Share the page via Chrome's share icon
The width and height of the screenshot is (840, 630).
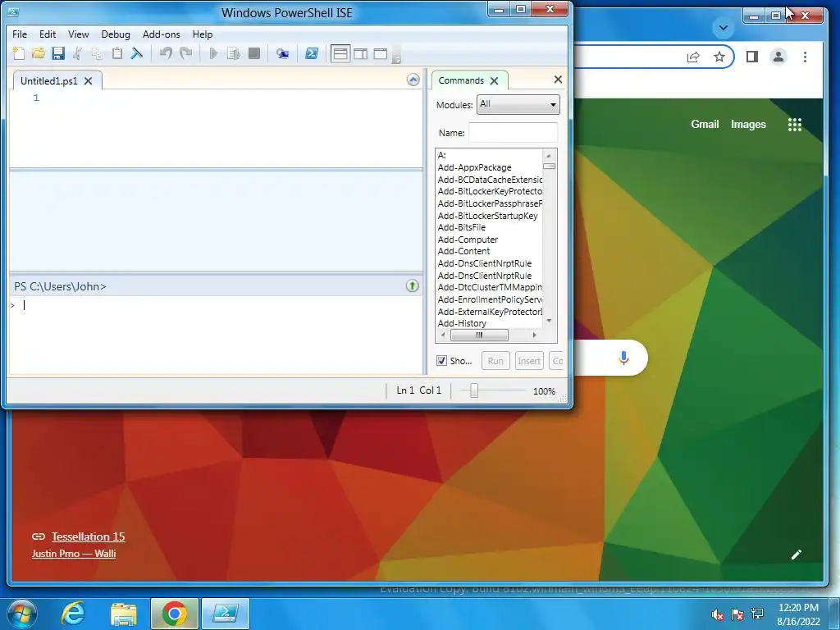click(x=693, y=57)
